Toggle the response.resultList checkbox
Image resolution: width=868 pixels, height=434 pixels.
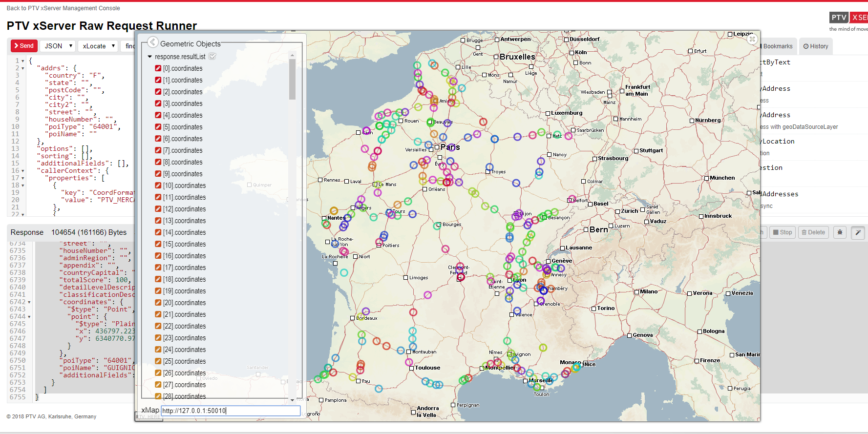(x=212, y=57)
